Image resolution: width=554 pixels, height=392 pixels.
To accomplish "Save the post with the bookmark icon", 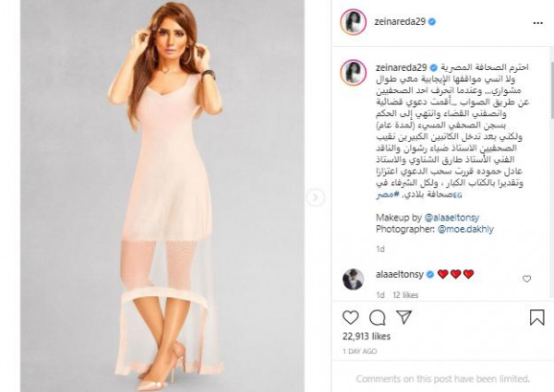I will (536, 317).
